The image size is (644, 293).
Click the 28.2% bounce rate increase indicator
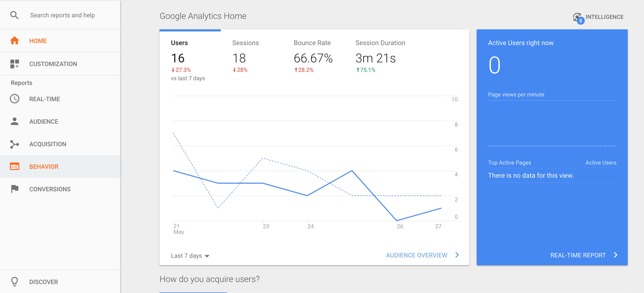[304, 70]
